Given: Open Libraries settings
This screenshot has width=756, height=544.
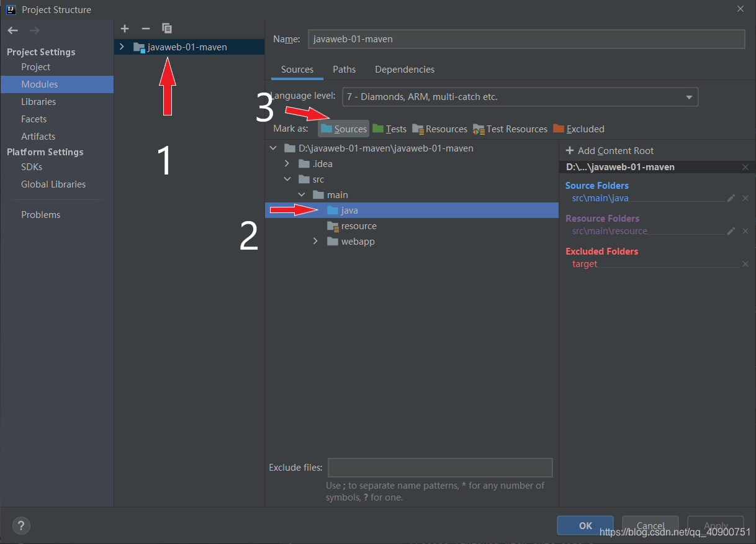Looking at the screenshot, I should click(x=38, y=102).
